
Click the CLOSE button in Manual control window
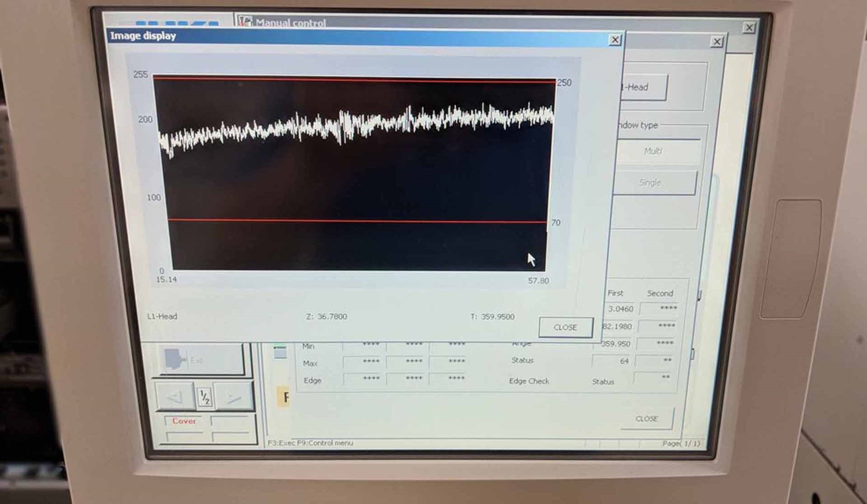tap(647, 419)
